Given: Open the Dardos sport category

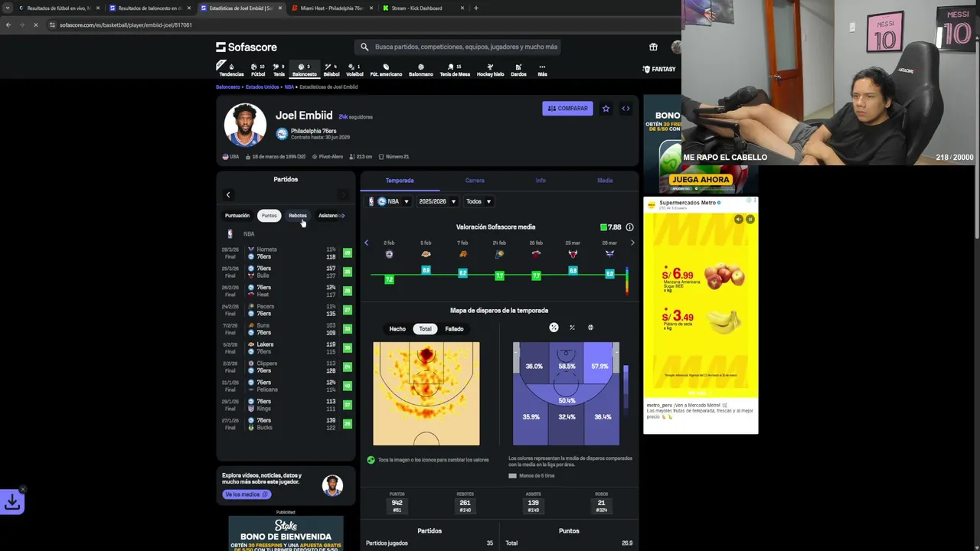Looking at the screenshot, I should click(518, 70).
